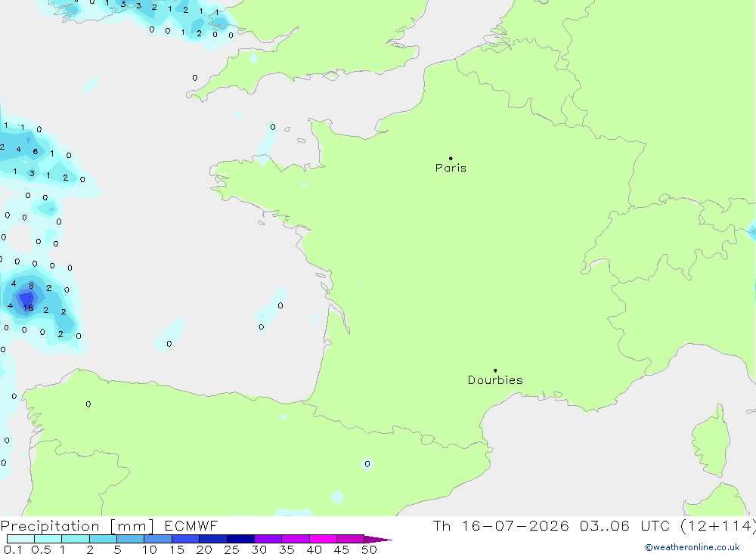This screenshot has width=756, height=554.
Task: Select the 10–15 mm legend swatch
Action: pos(158,539)
